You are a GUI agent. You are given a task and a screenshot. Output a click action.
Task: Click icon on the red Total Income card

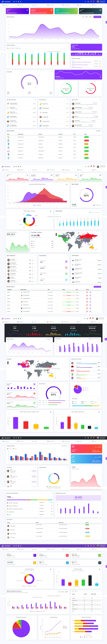click(x=51, y=10)
